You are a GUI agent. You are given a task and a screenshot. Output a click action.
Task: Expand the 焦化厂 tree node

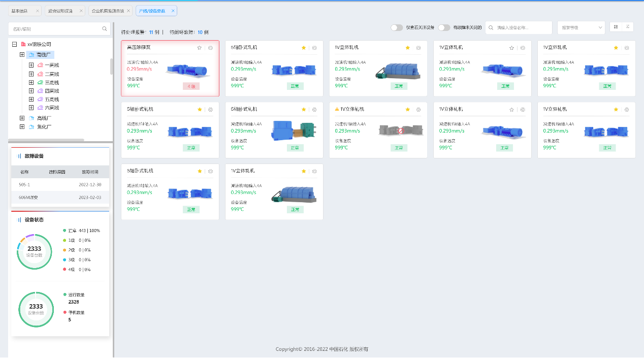point(22,126)
